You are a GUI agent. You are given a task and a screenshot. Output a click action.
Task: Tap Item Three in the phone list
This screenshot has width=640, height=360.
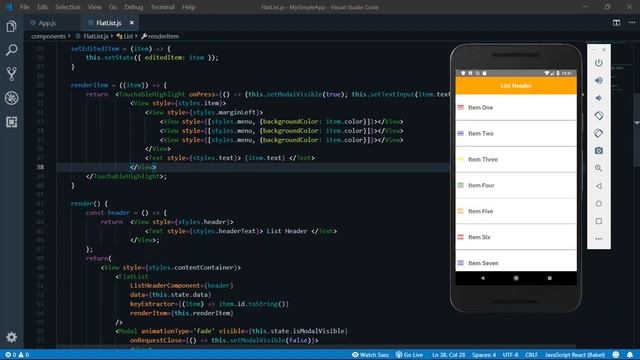pos(516,159)
